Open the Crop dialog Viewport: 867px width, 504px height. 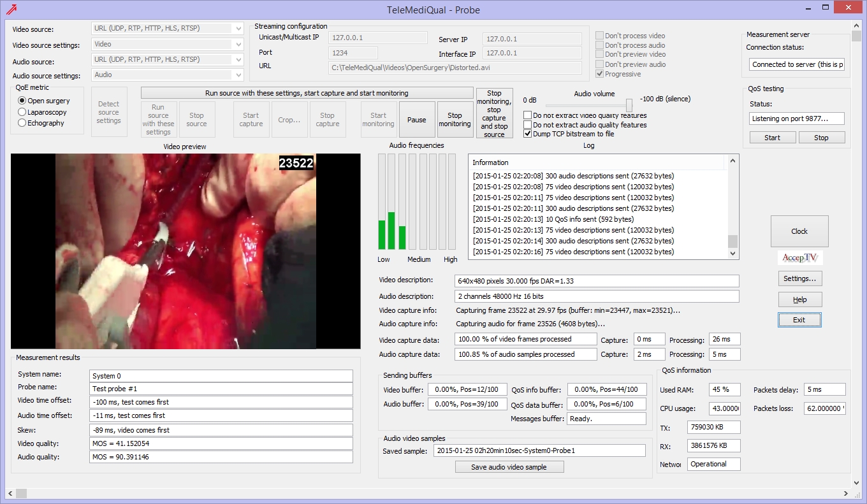point(289,119)
